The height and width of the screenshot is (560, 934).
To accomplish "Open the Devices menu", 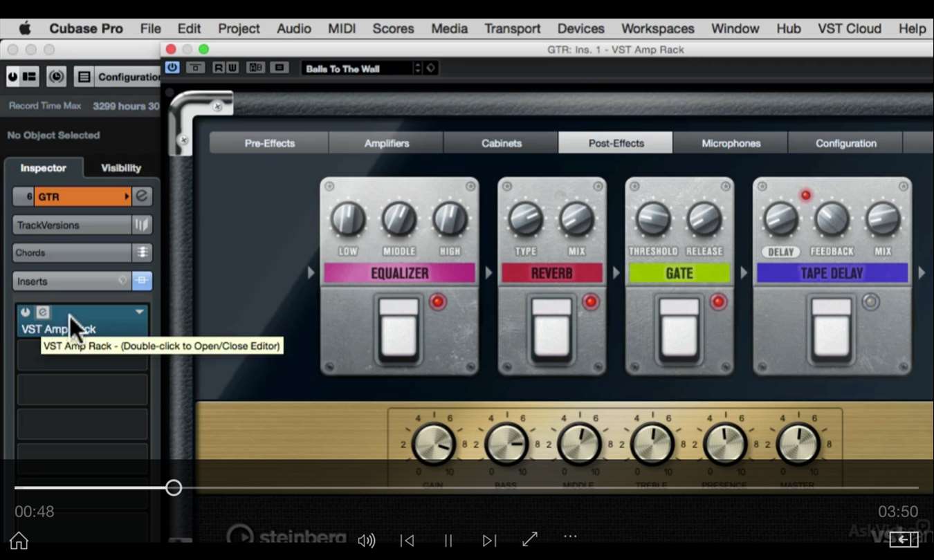I will click(580, 28).
